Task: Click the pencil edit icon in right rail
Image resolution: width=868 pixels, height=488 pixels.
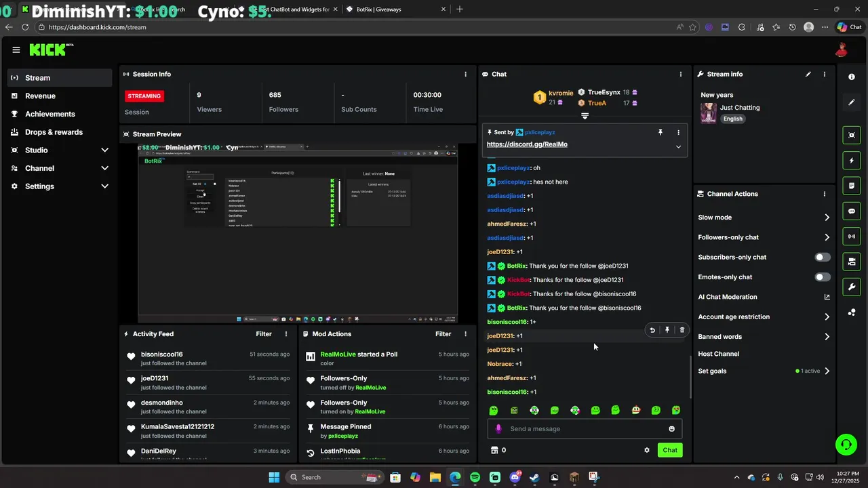Action: [x=852, y=102]
